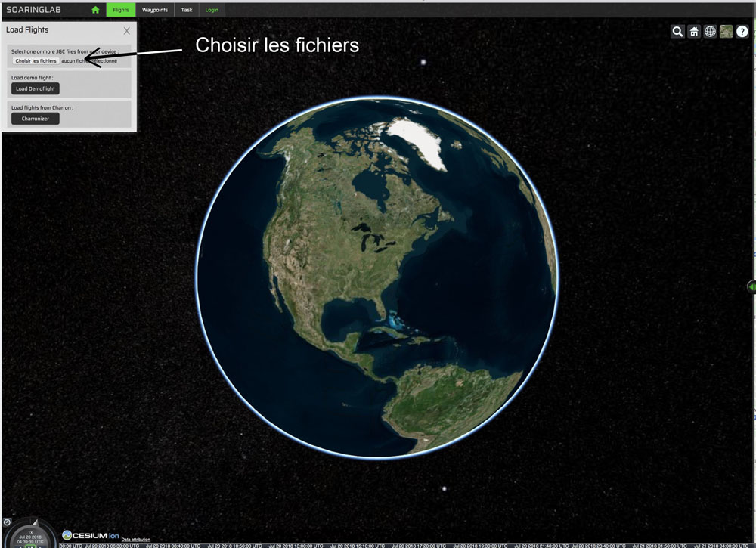Click the Cesium ion logo
Image resolution: width=756 pixels, height=548 pixels.
[91, 535]
